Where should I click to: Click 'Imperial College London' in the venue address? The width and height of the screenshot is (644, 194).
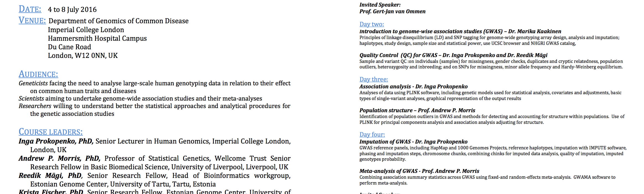86,30
